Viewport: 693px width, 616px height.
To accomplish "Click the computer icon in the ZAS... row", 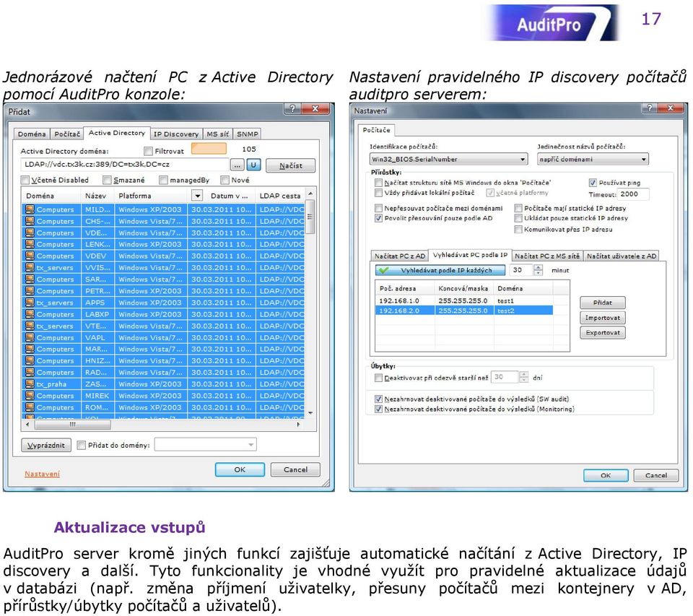I will pos(30,384).
